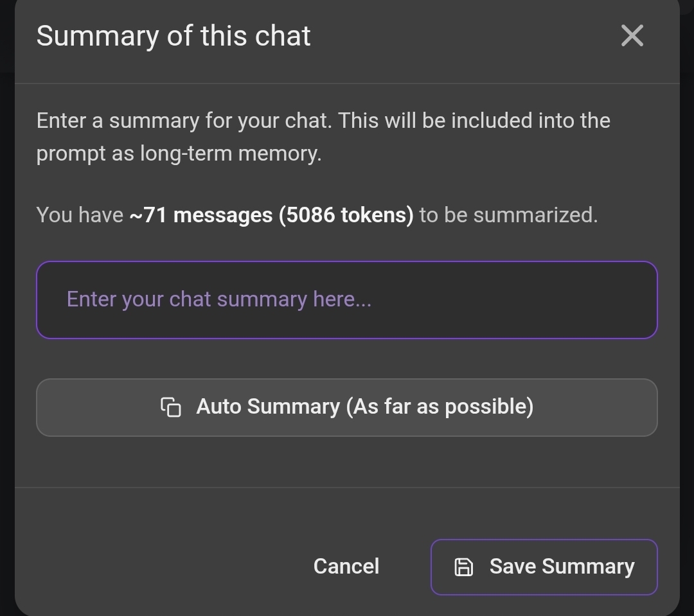Click the bold "~71 messages (5086 tokens)" text
This screenshot has height=616, width=694.
pos(271,215)
